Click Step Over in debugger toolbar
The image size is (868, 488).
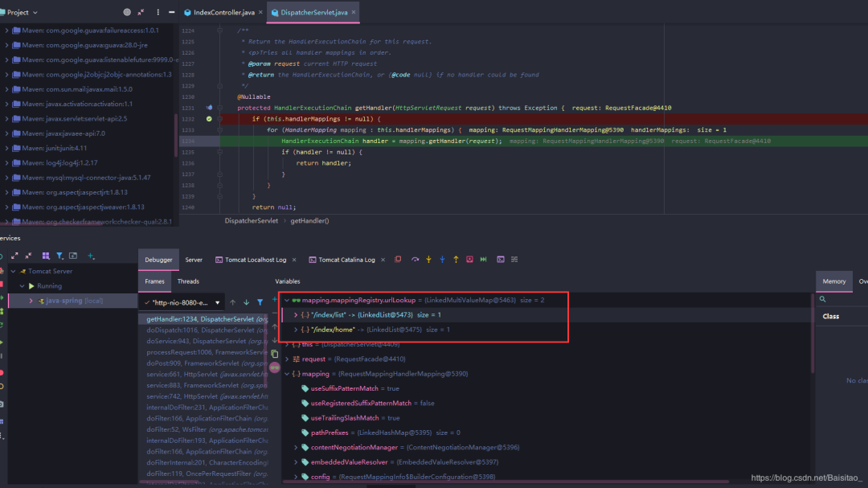(x=415, y=259)
